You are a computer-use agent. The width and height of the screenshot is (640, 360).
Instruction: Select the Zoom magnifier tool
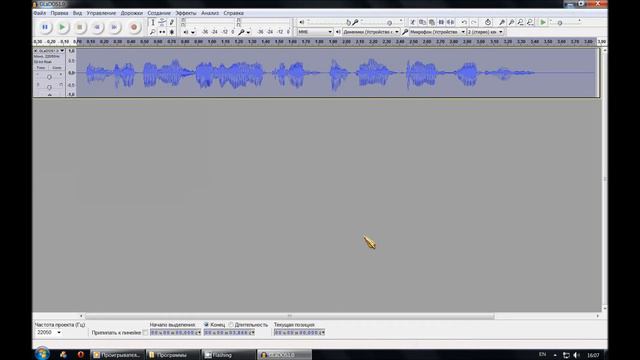153,32
